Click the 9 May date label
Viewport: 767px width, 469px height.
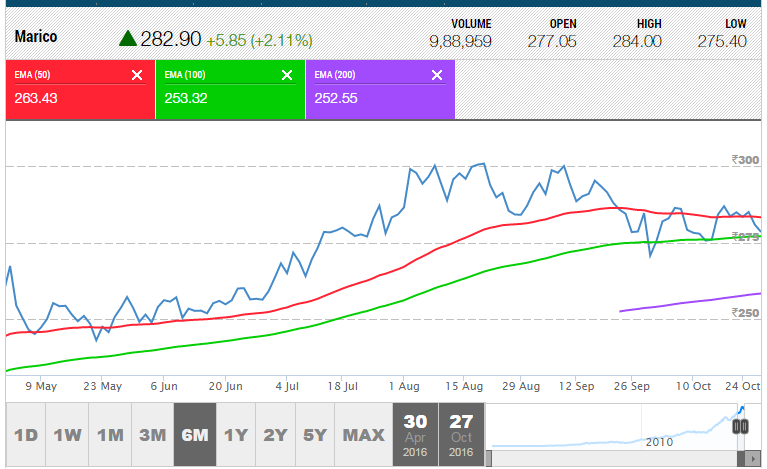click(41, 386)
